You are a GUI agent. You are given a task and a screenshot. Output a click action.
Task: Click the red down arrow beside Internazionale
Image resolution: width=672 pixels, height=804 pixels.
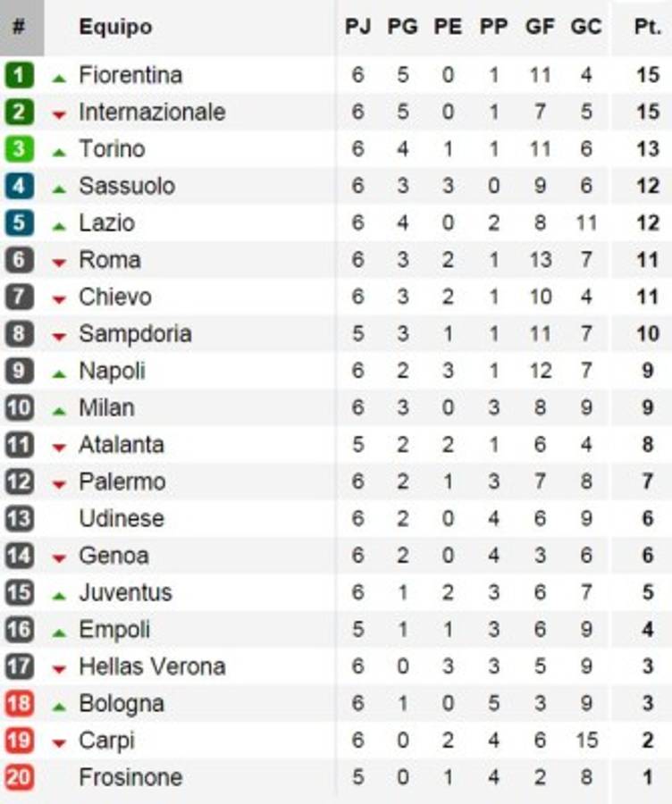59,114
